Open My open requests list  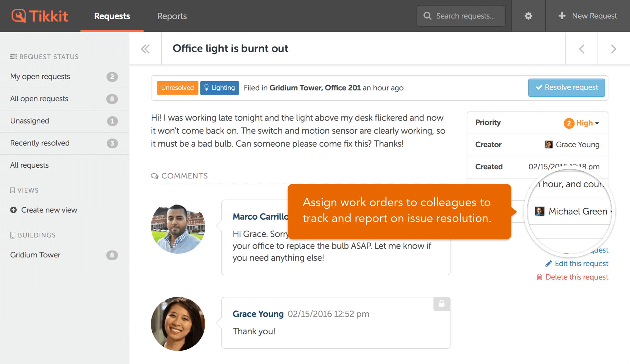(40, 76)
